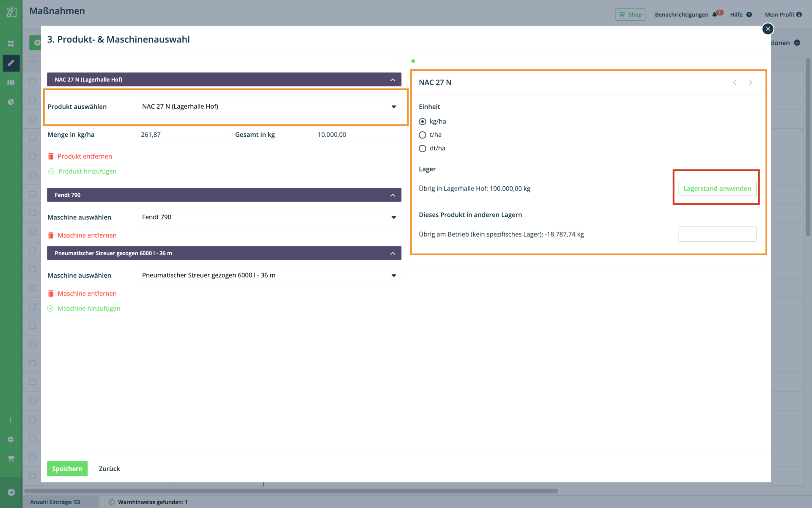Open the three-dot more menu in sidebar
The image size is (812, 508).
click(11, 420)
